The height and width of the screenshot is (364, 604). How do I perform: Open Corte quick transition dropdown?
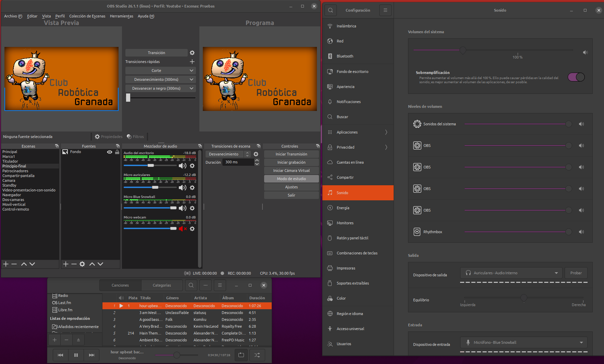[160, 71]
